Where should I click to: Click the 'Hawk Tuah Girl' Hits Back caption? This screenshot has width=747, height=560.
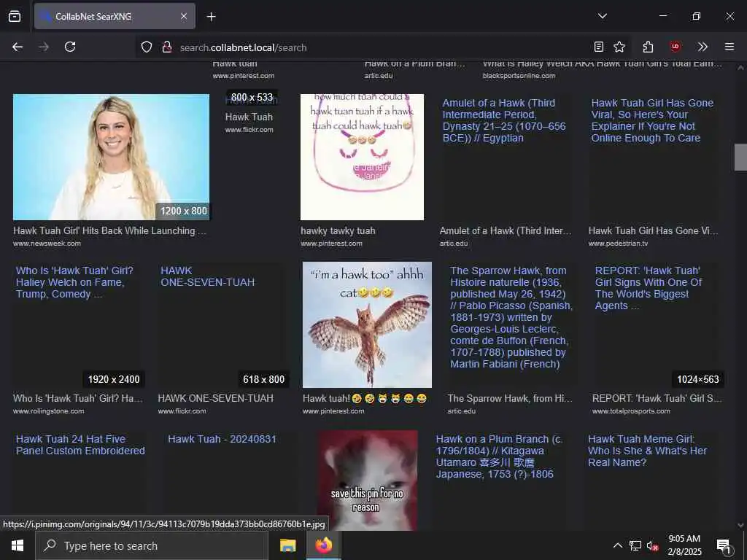click(109, 230)
